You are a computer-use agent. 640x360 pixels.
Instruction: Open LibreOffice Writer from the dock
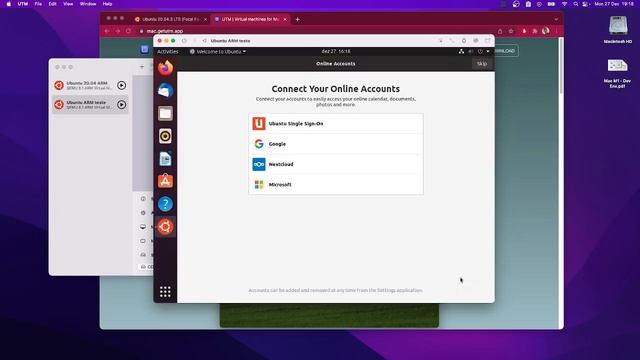[x=165, y=159]
